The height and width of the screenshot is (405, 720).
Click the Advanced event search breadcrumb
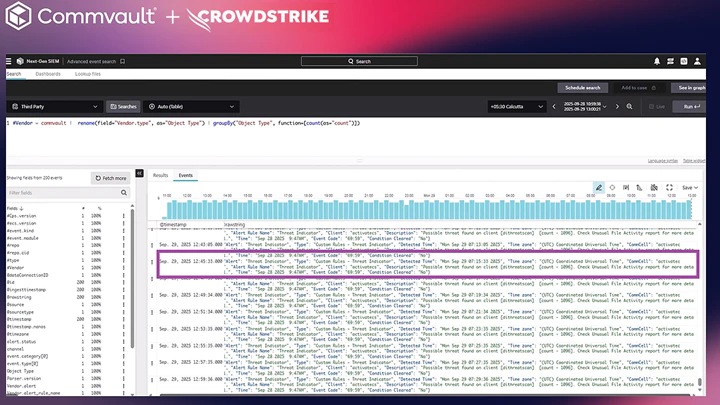tap(91, 61)
